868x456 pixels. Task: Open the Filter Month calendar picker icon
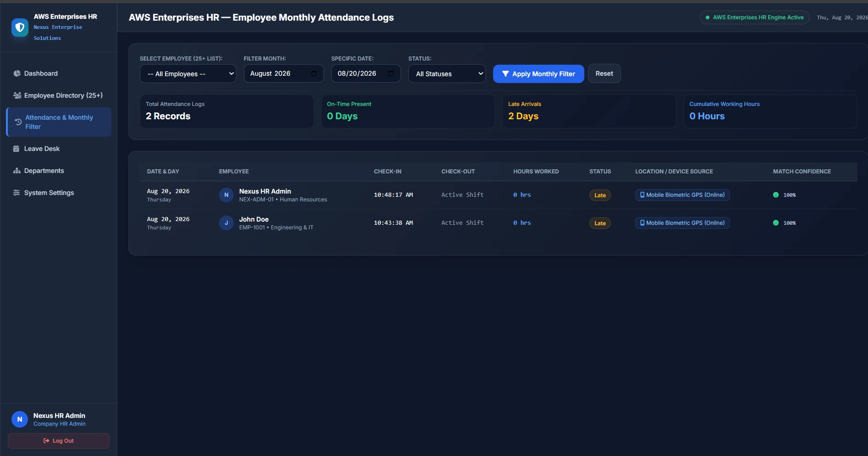(314, 73)
